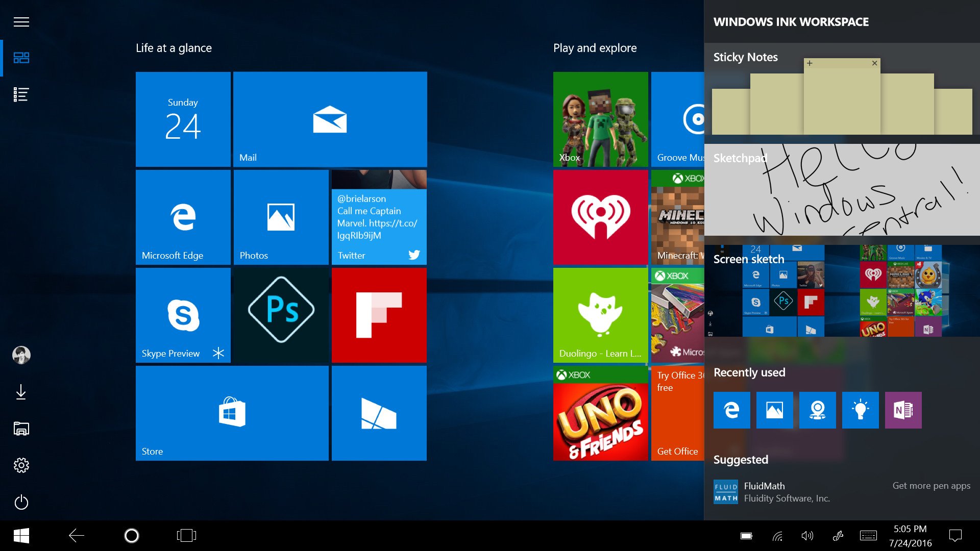Open the clock showing 5:05 PM

[910, 536]
